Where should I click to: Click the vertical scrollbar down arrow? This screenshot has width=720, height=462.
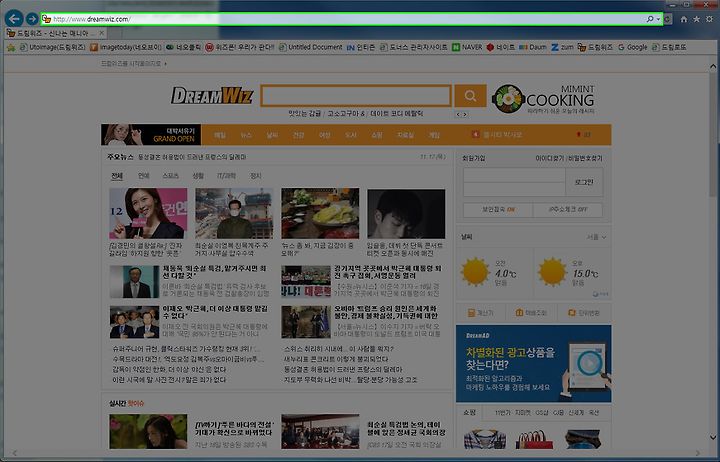713,438
